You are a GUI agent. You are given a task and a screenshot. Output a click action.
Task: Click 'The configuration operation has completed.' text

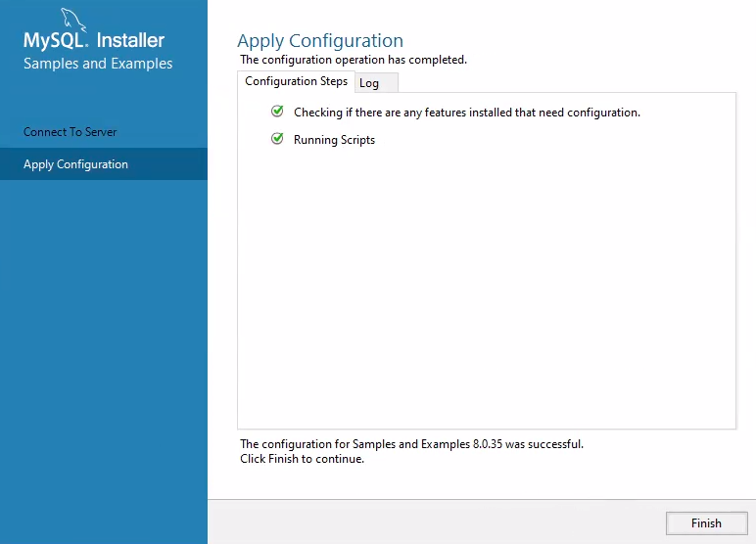(354, 60)
